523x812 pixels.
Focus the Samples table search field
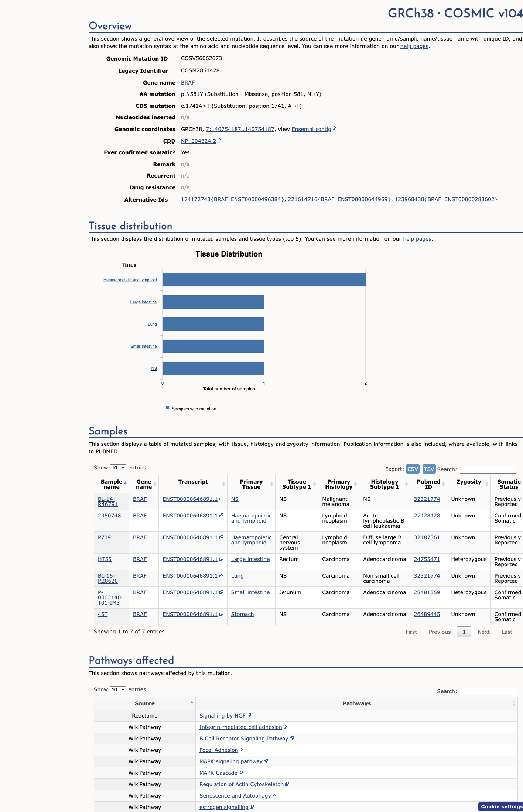coord(488,469)
